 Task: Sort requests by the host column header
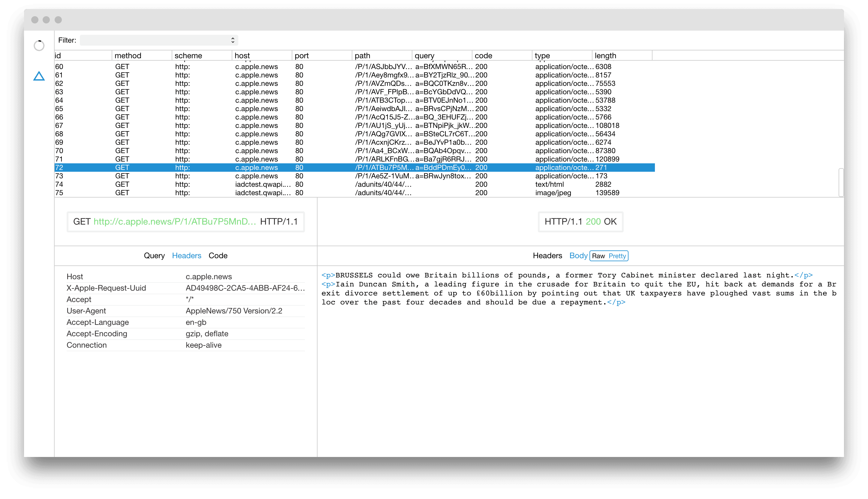click(x=262, y=56)
